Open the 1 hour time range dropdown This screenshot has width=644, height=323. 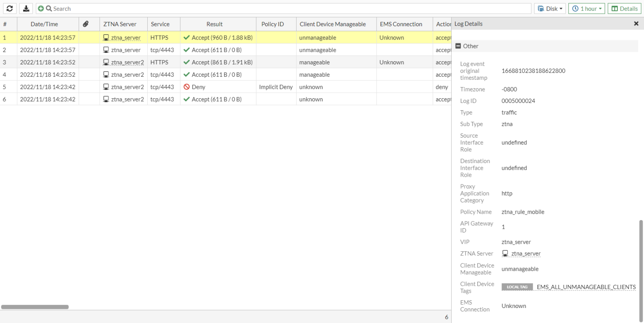(x=586, y=8)
